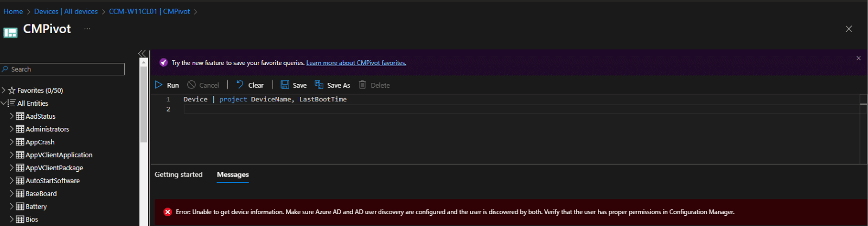Click the Run play icon

[x=159, y=85]
